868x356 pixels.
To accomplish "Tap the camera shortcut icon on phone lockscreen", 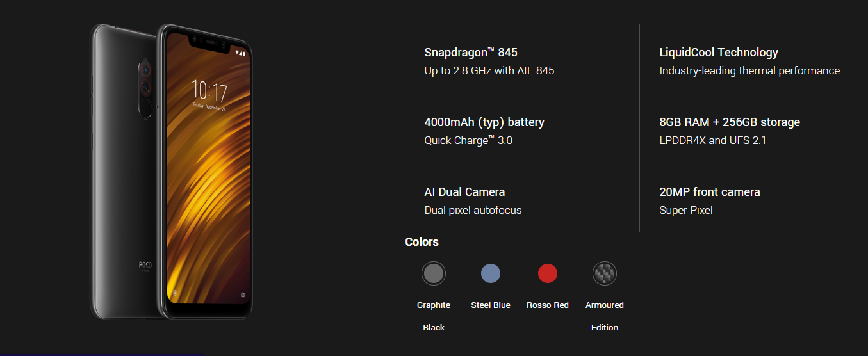I will [243, 295].
